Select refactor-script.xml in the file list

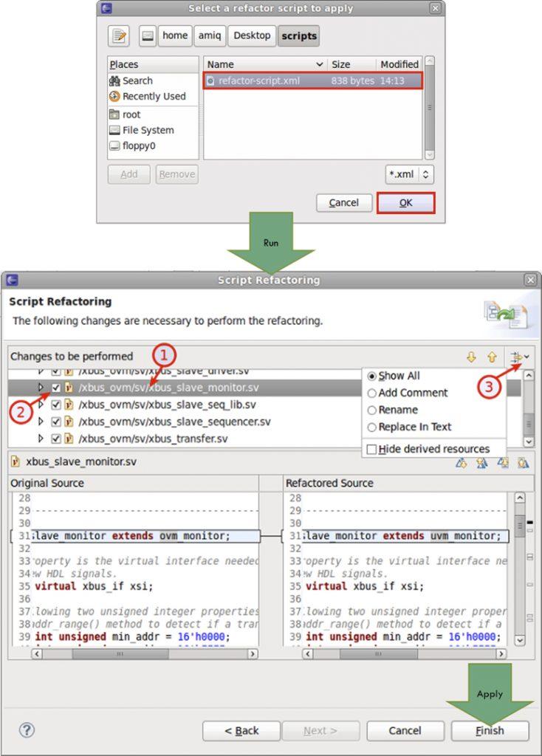coord(312,80)
